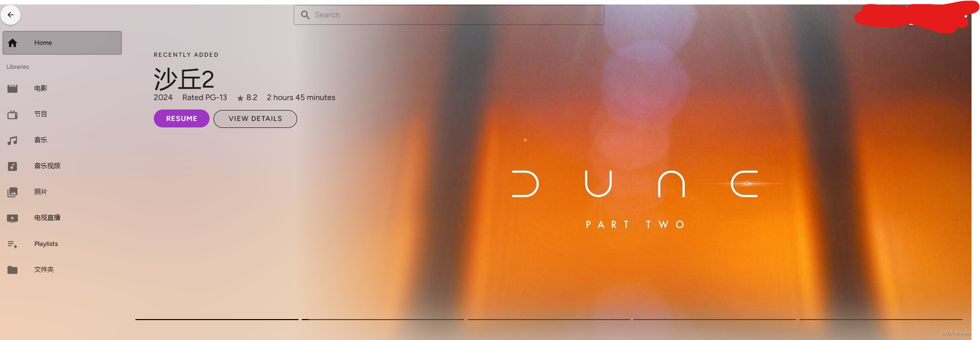Click the 电影 movies clapperboard icon
Image resolution: width=980 pixels, height=340 pixels.
(x=12, y=89)
